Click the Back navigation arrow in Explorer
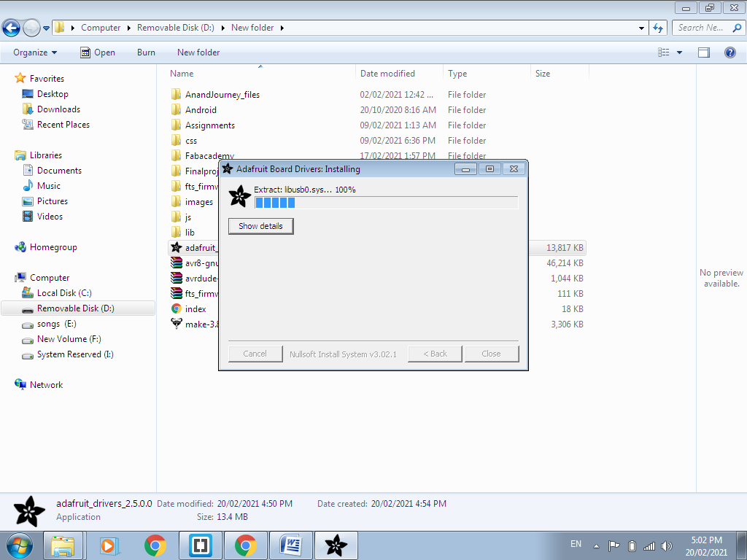This screenshot has height=560, width=747. (12, 28)
